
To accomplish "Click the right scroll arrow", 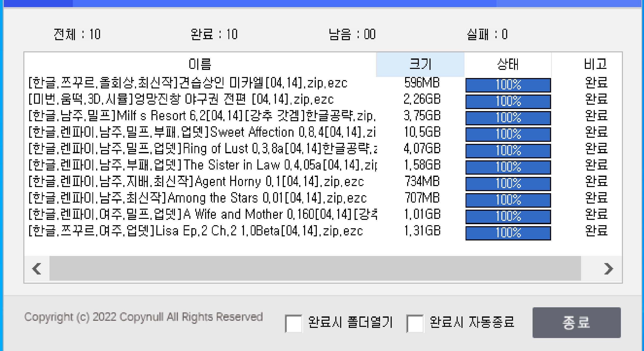I will click(608, 269).
